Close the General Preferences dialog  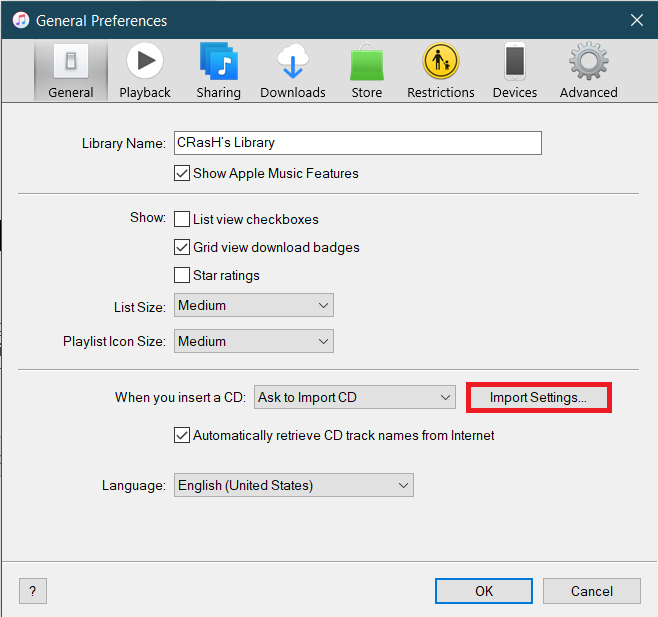637,20
